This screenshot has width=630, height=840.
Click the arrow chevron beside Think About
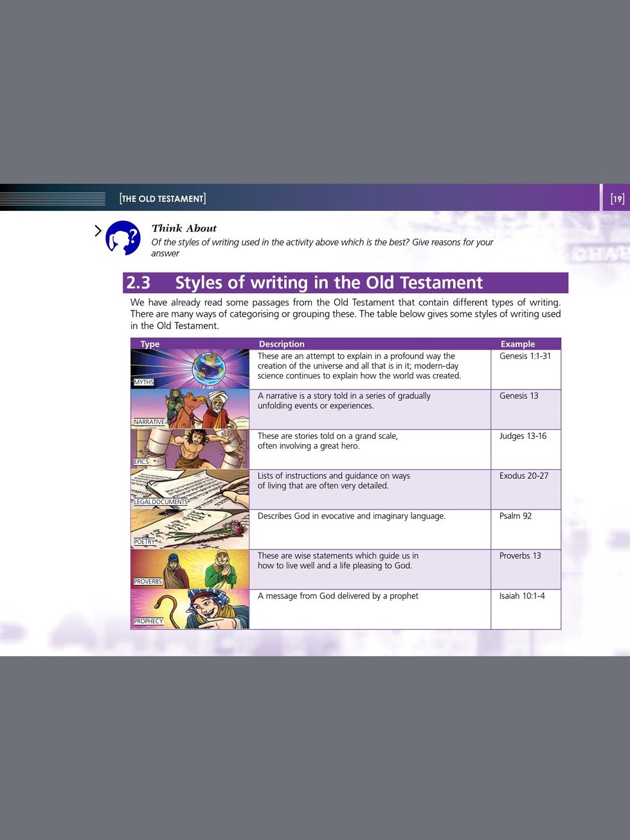(x=98, y=231)
